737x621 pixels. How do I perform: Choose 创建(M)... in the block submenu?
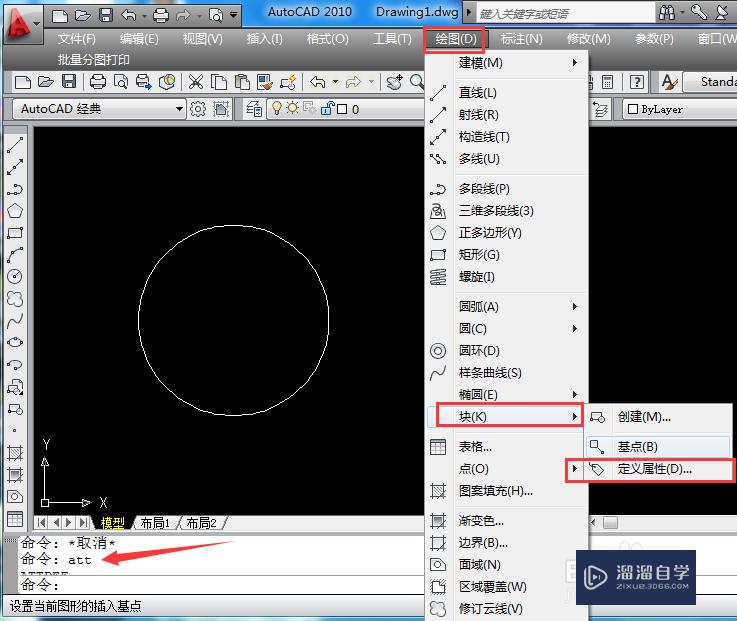pyautogui.click(x=658, y=417)
